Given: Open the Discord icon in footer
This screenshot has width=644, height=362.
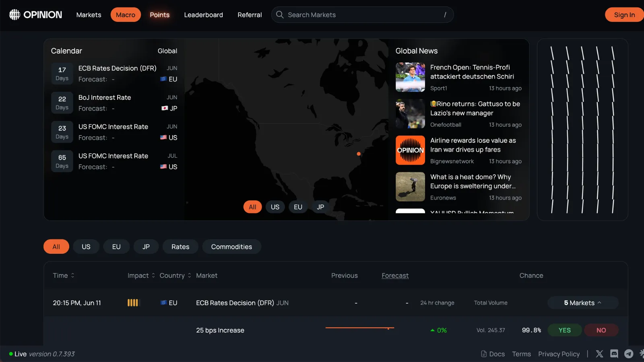Looking at the screenshot, I should click(614, 354).
